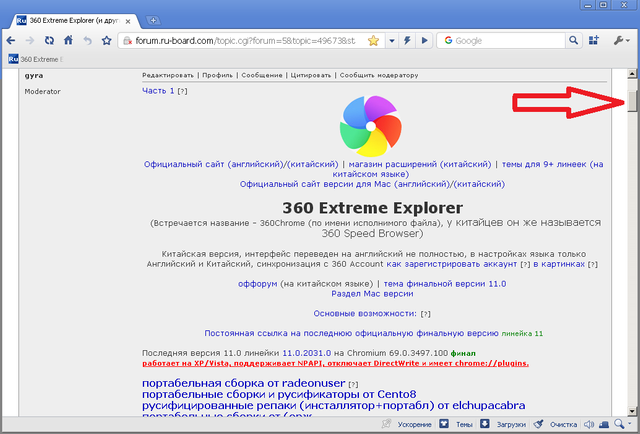Open the оффорум link
The width and height of the screenshot is (640, 434).
(258, 283)
